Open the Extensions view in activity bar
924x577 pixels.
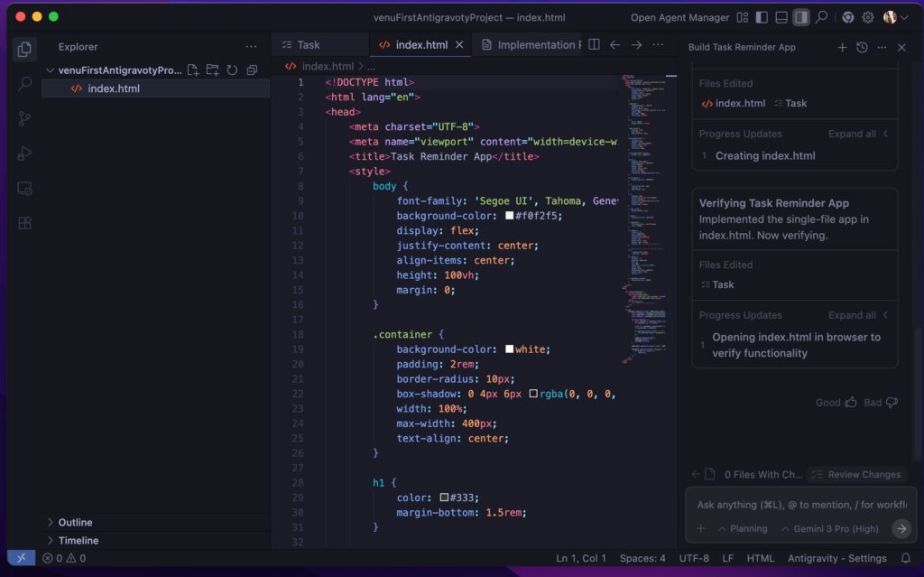(x=24, y=223)
